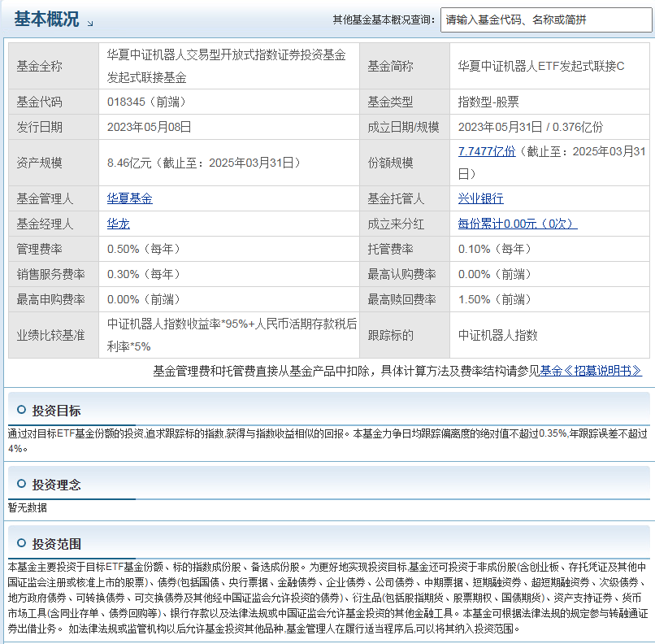Click the establishment date 2023年05月31日 / 0.376亿份
Image resolution: width=655 pixels, height=644 pixels.
[531, 127]
